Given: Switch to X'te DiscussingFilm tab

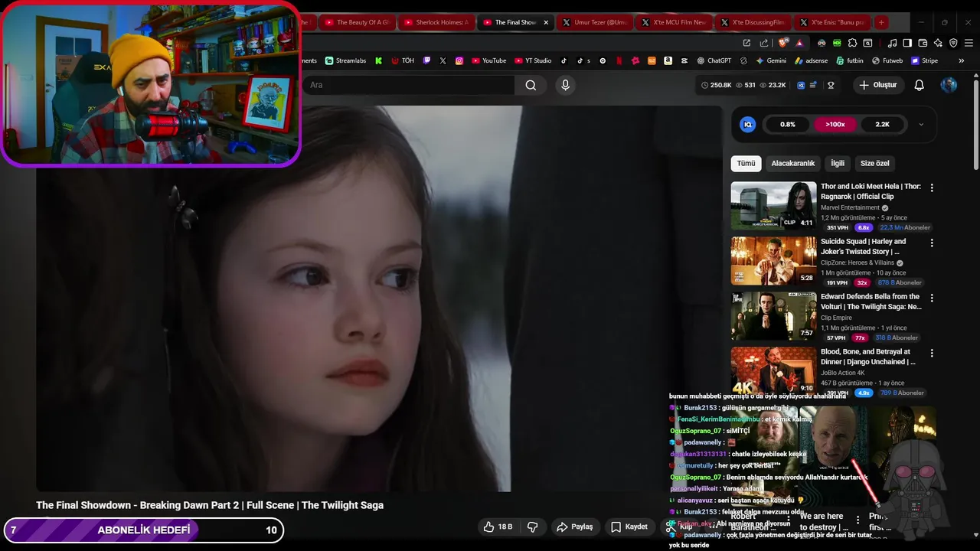Looking at the screenshot, I should tap(753, 22).
